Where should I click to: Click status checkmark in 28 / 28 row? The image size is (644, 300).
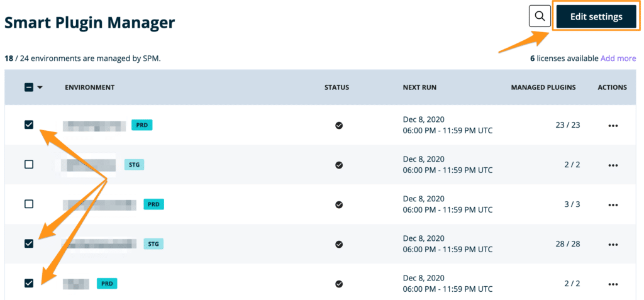(x=339, y=244)
